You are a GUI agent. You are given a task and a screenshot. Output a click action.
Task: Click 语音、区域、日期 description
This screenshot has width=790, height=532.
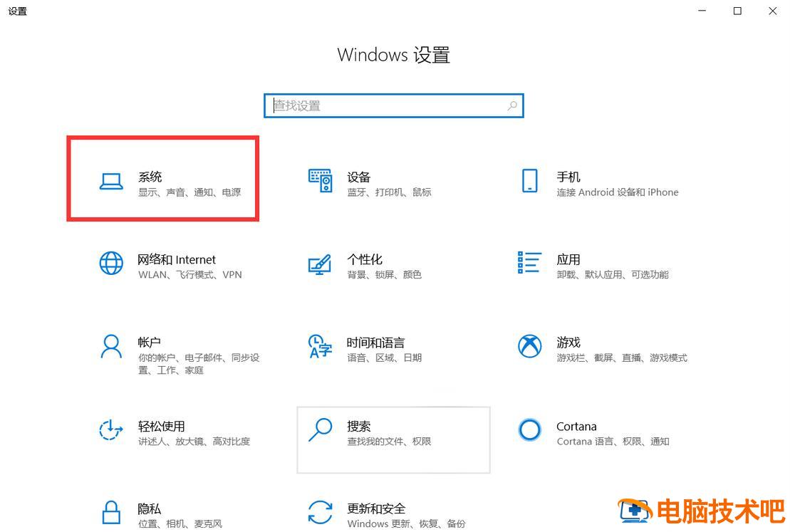[385, 358]
